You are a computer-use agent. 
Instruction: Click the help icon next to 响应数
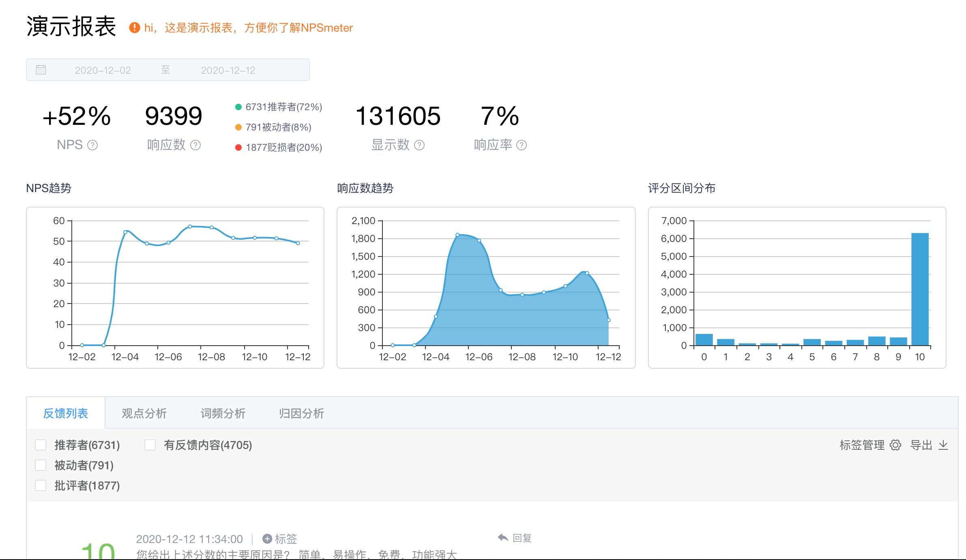[195, 145]
